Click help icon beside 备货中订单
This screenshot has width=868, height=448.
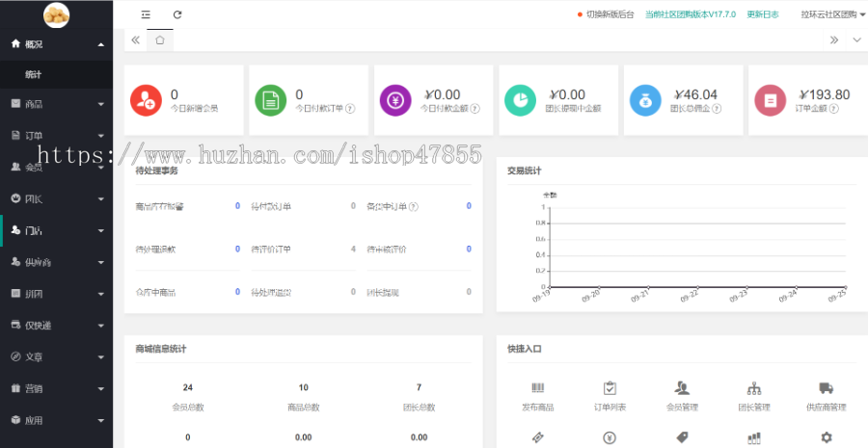click(x=414, y=207)
